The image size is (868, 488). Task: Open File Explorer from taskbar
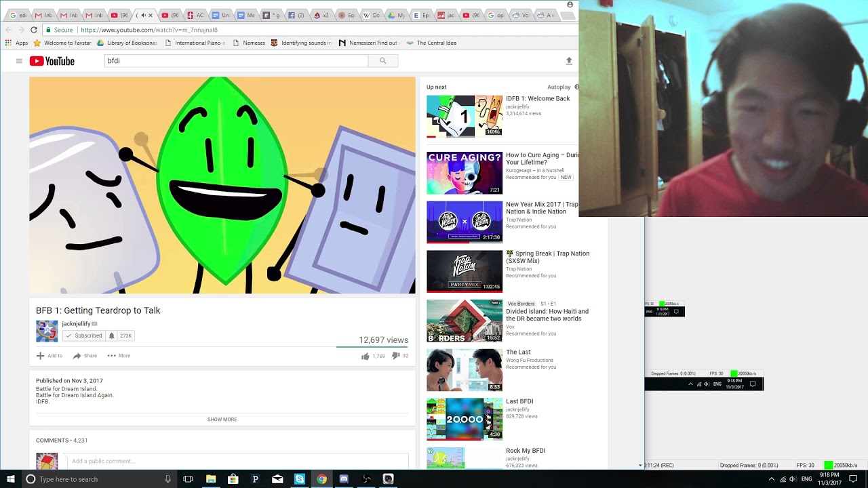coord(211,479)
